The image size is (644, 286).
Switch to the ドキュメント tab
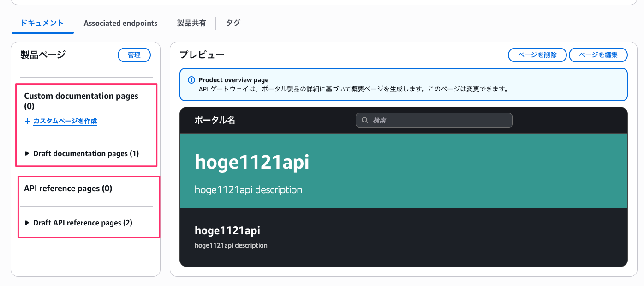[x=42, y=23]
